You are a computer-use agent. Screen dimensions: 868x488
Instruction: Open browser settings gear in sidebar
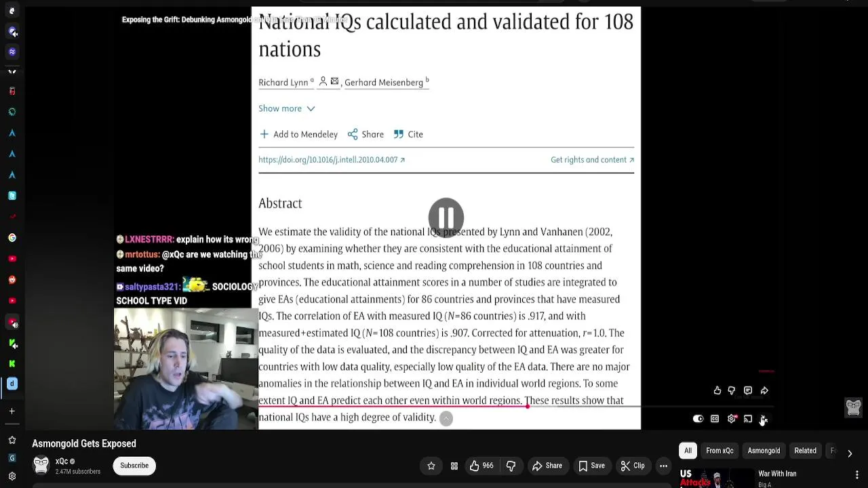tap(12, 476)
